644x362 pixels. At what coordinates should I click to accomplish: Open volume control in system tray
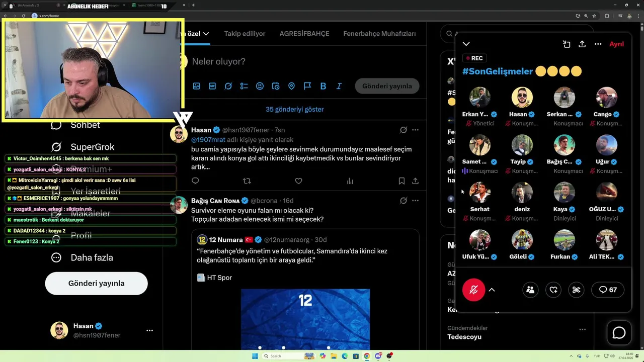click(613, 356)
